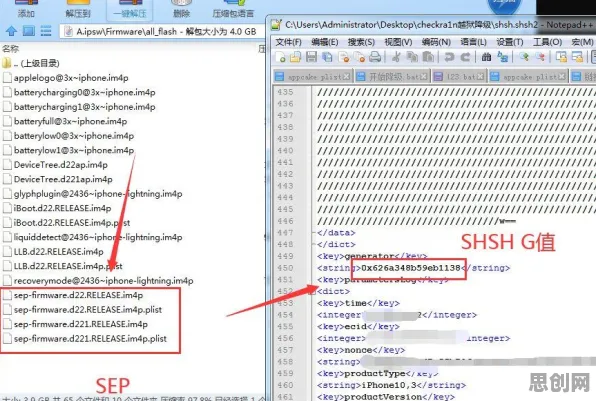
Task: Switch to the 开始降级.bat tab
Action: click(392, 77)
